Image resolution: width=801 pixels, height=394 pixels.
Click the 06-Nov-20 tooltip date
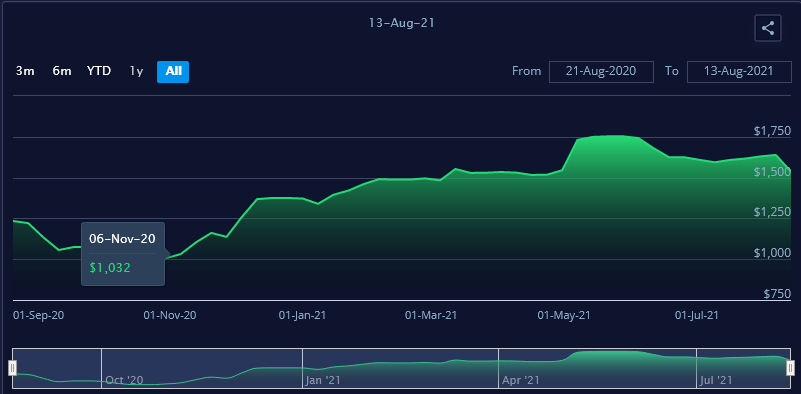click(122, 239)
